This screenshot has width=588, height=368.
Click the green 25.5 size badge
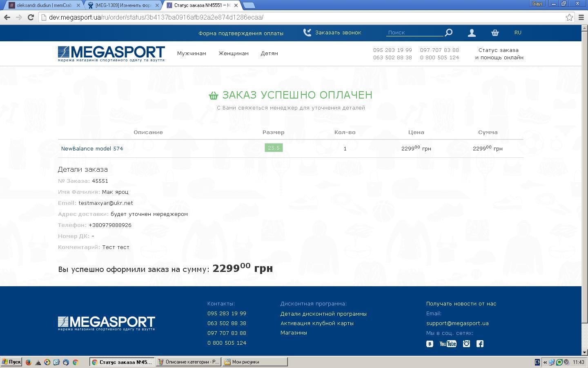click(x=274, y=148)
